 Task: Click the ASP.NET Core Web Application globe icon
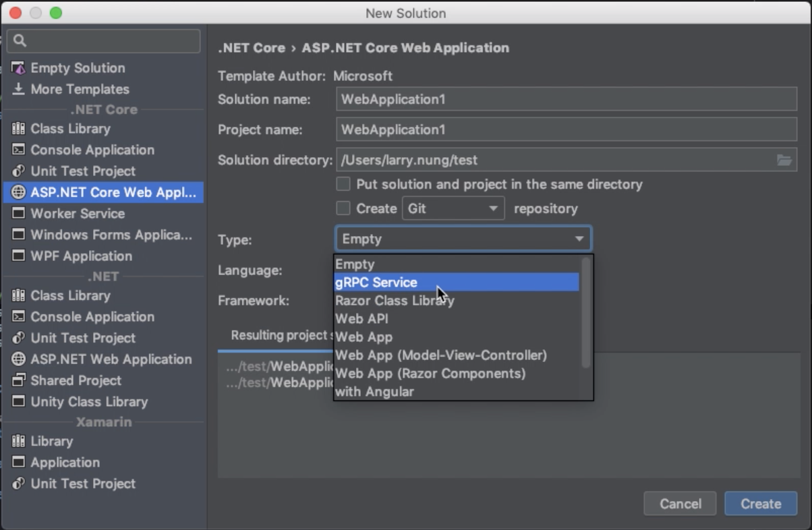pyautogui.click(x=19, y=192)
